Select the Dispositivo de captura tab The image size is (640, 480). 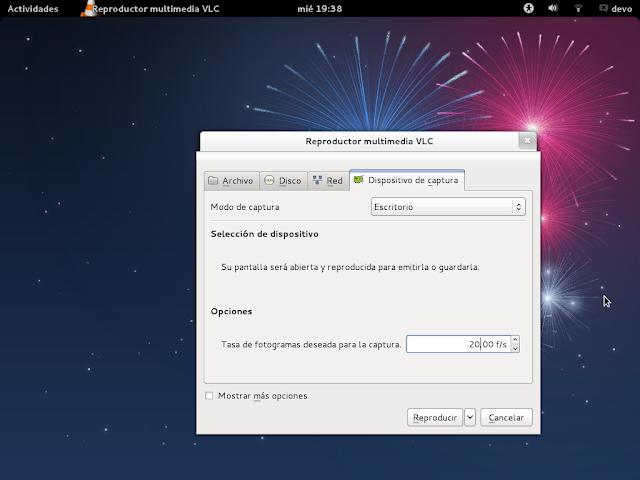407,180
